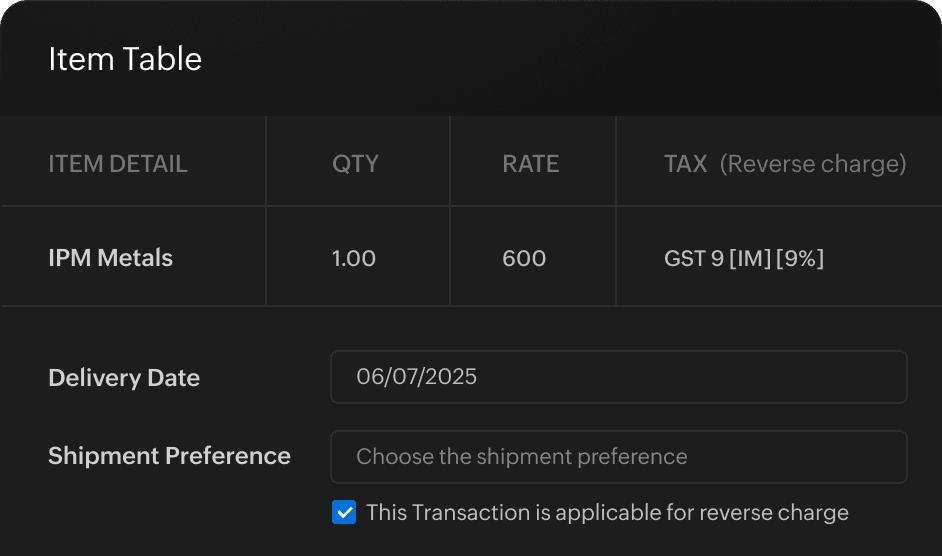Click the Delivery Date input field

[618, 377]
